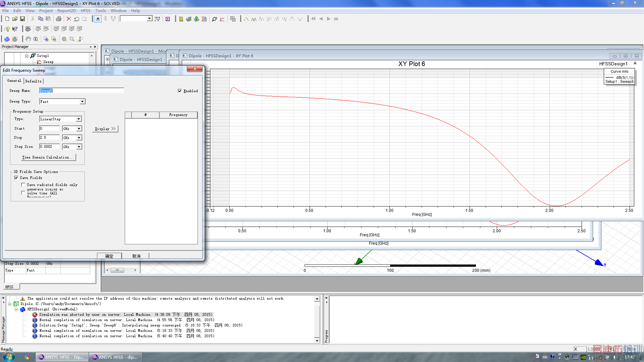Open the Stop frequency GHz unit dropdown

click(79, 138)
